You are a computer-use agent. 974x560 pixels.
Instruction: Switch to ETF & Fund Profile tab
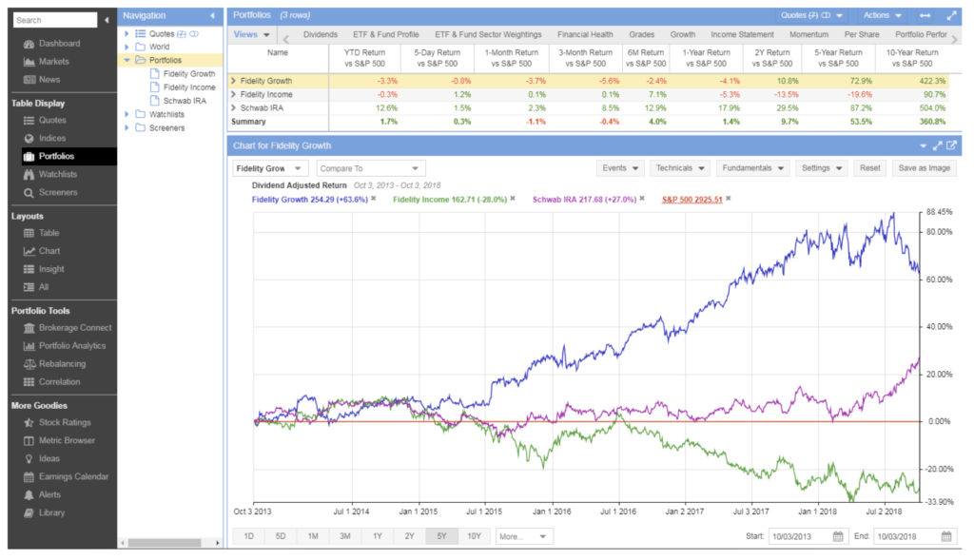(x=386, y=35)
